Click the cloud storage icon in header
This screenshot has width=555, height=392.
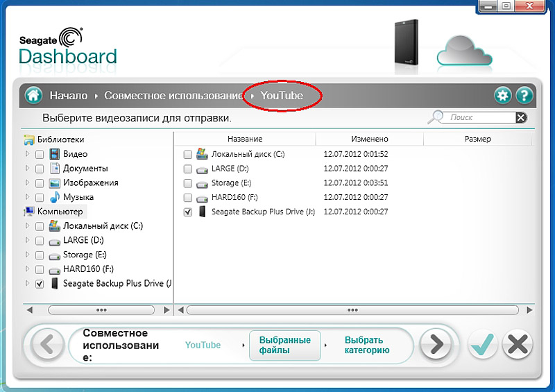[463, 47]
